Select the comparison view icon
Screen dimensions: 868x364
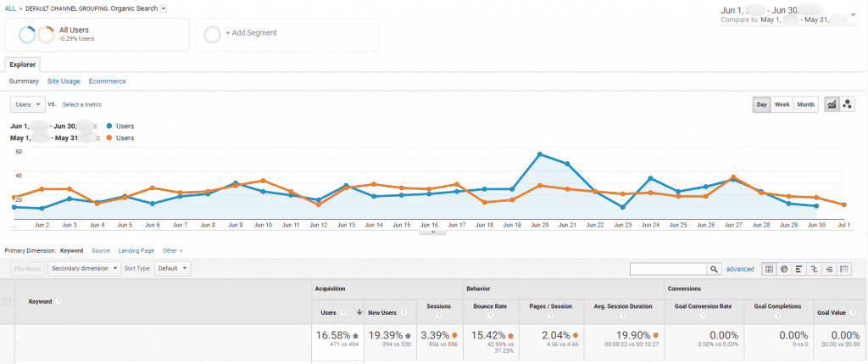pyautogui.click(x=815, y=269)
